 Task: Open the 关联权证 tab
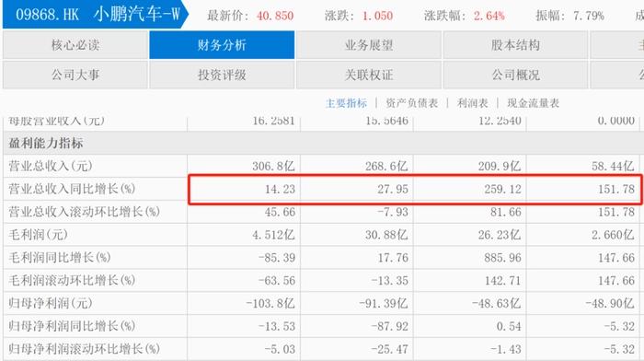(369, 75)
